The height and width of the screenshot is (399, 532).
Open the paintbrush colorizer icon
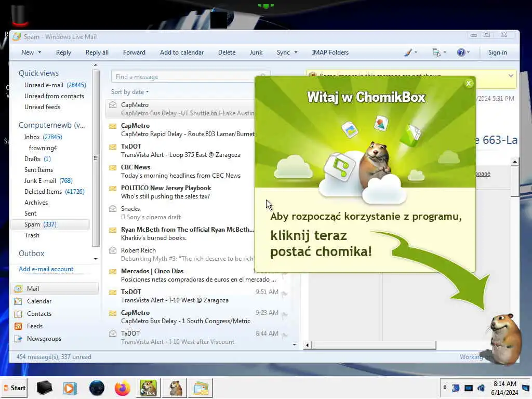(408, 52)
